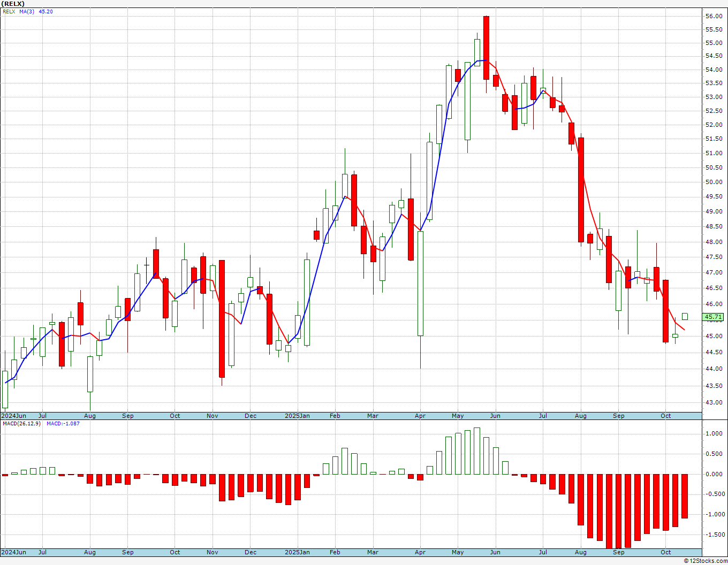Click Mar on the MACD panel time axis

[373, 552]
